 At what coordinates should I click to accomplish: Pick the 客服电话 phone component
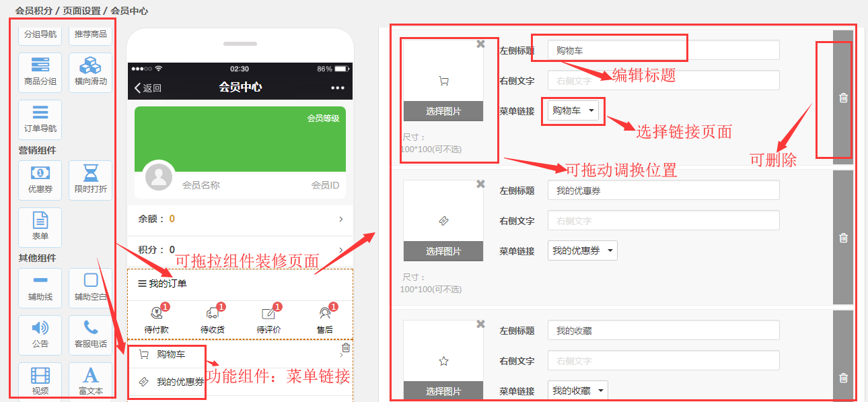tap(90, 335)
